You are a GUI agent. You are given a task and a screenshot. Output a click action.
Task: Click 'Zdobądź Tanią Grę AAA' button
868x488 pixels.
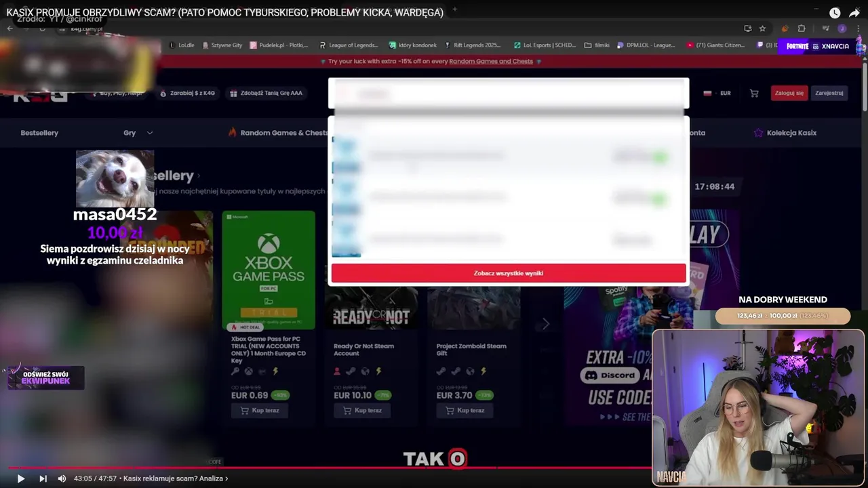click(267, 93)
